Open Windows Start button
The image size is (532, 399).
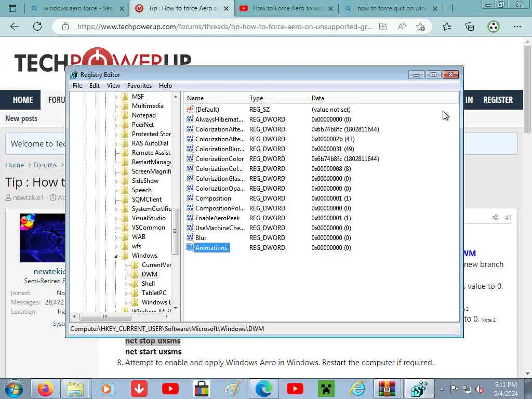point(14,389)
